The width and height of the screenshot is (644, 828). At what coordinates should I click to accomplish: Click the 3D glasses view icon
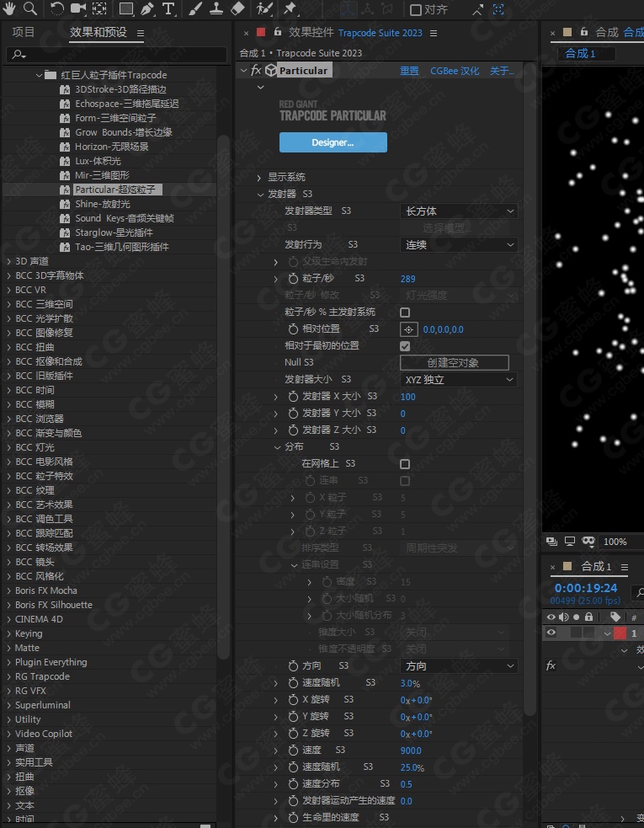tap(588, 542)
